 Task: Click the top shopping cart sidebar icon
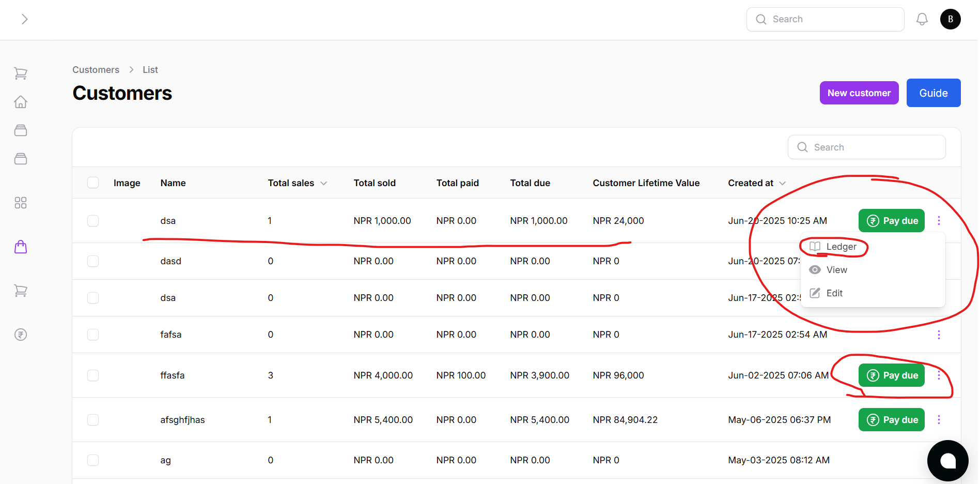click(21, 73)
